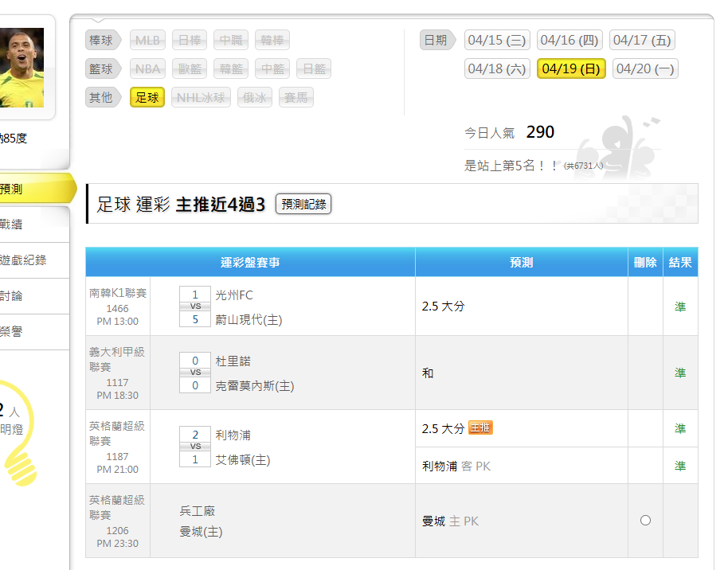728x570 pixels.
Task: Select the 韓籃 league filter
Action: pos(231,69)
